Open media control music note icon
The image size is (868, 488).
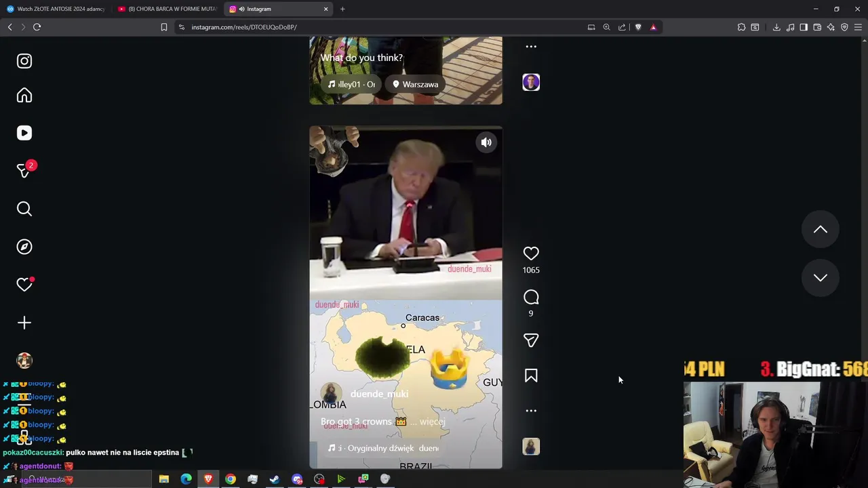790,27
